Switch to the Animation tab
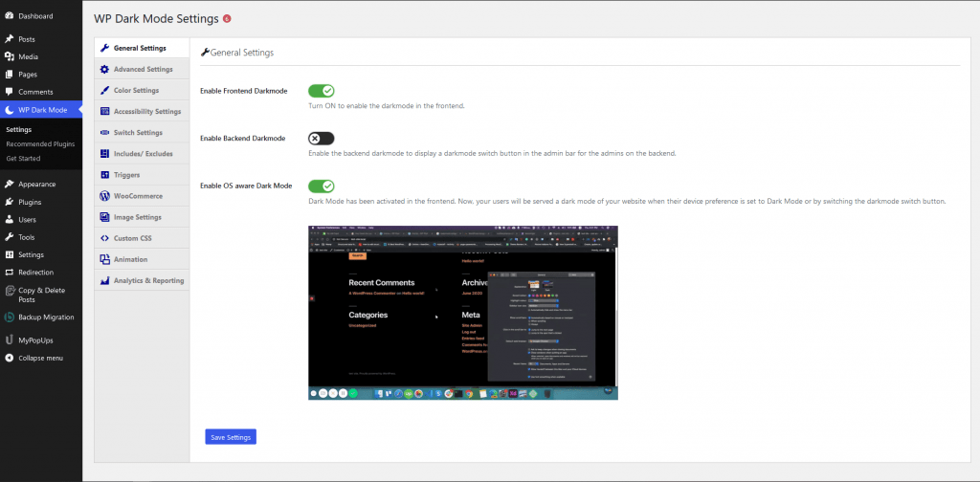980x482 pixels. point(142,259)
